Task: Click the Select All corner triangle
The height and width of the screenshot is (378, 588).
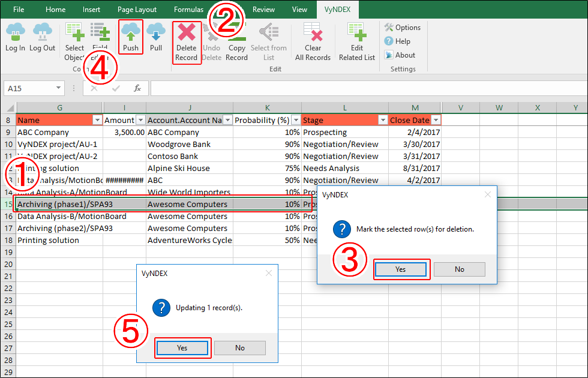Action: pos(10,108)
